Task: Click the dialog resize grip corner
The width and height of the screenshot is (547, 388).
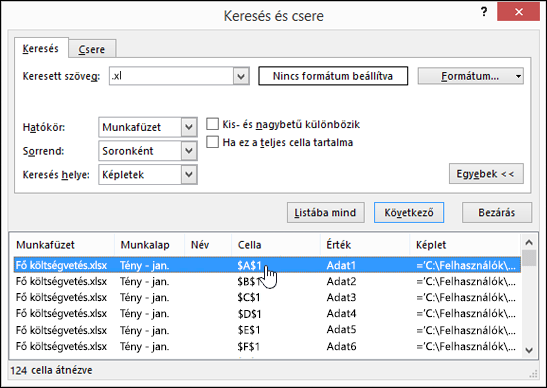Action: [x=533, y=374]
